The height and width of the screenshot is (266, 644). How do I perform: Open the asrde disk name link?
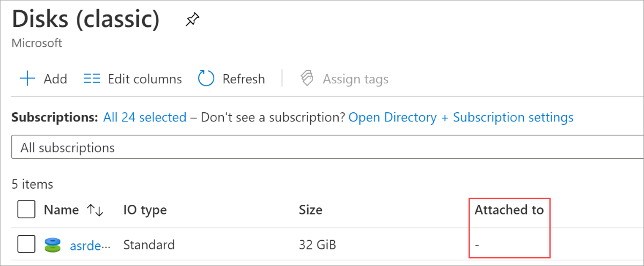tap(90, 246)
